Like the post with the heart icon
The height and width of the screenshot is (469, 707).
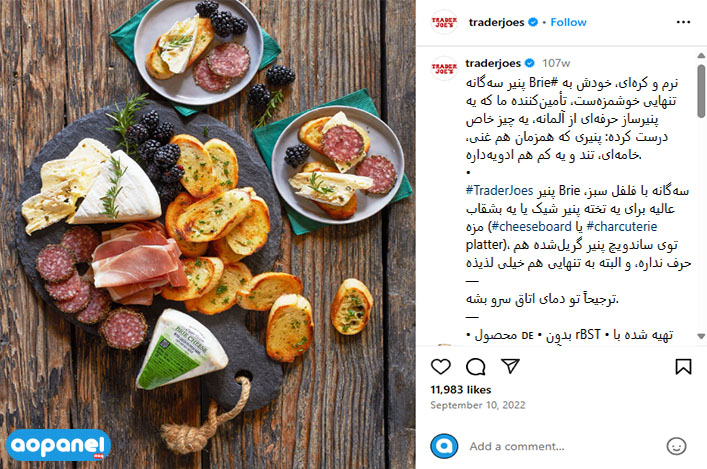[441, 367]
